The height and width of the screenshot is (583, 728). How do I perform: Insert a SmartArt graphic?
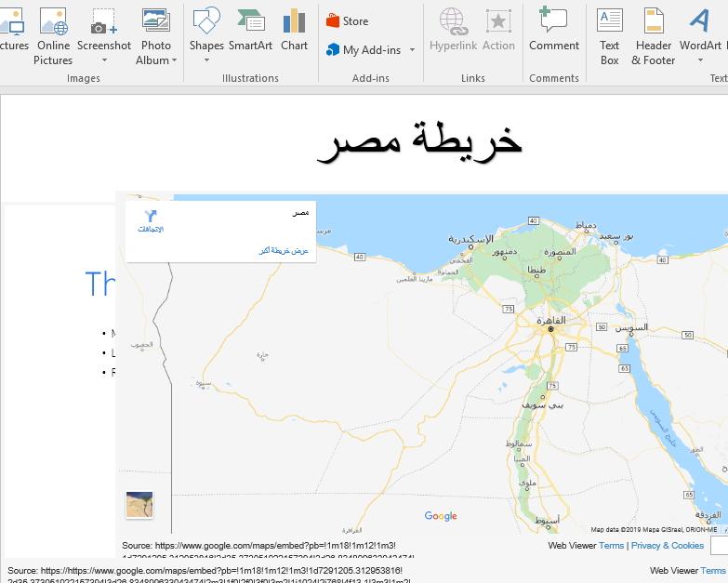pos(250,30)
